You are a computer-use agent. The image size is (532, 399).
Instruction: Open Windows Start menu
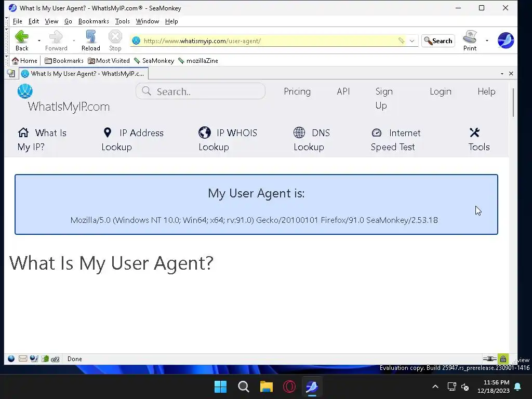pyautogui.click(x=220, y=387)
